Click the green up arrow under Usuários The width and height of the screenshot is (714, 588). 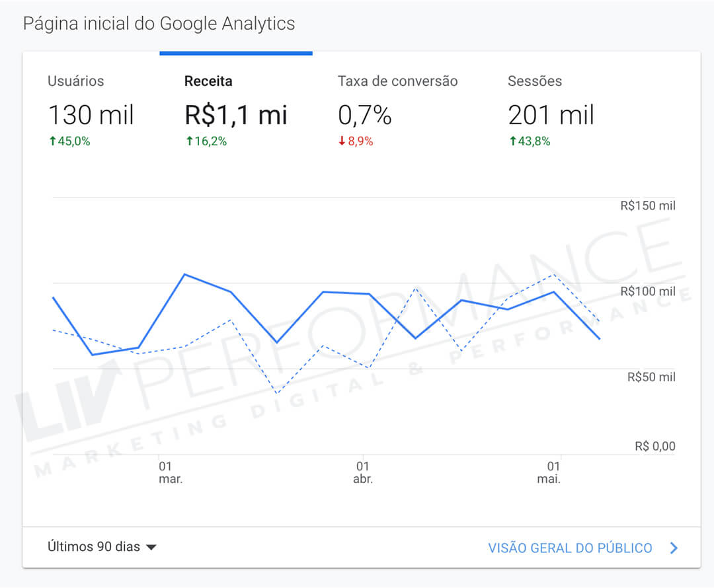pyautogui.click(x=52, y=141)
